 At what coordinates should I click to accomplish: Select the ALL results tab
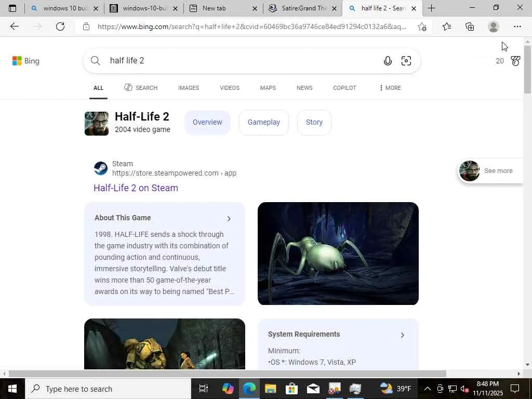[x=98, y=88]
